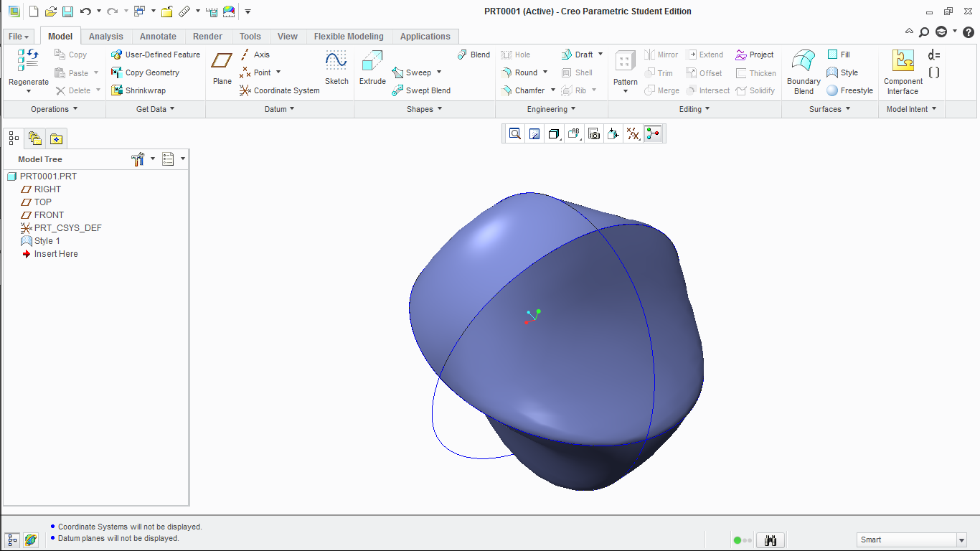Toggle annotation display AB icon
980x551 pixels.
pos(573,133)
